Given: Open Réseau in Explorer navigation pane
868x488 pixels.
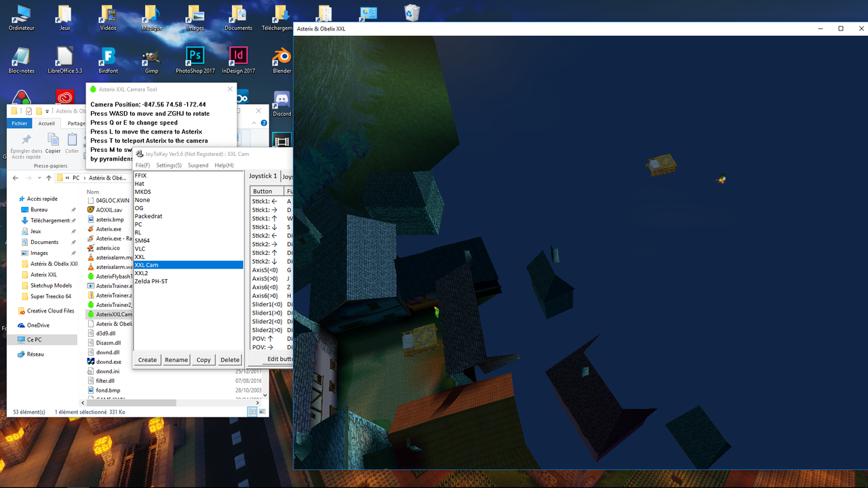Looking at the screenshot, I should [35, 354].
